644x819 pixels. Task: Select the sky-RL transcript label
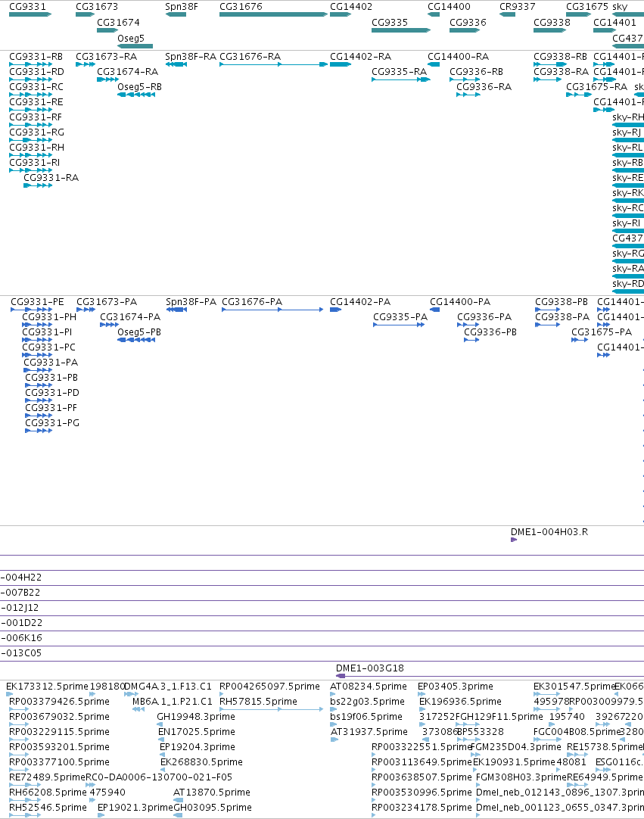627,148
